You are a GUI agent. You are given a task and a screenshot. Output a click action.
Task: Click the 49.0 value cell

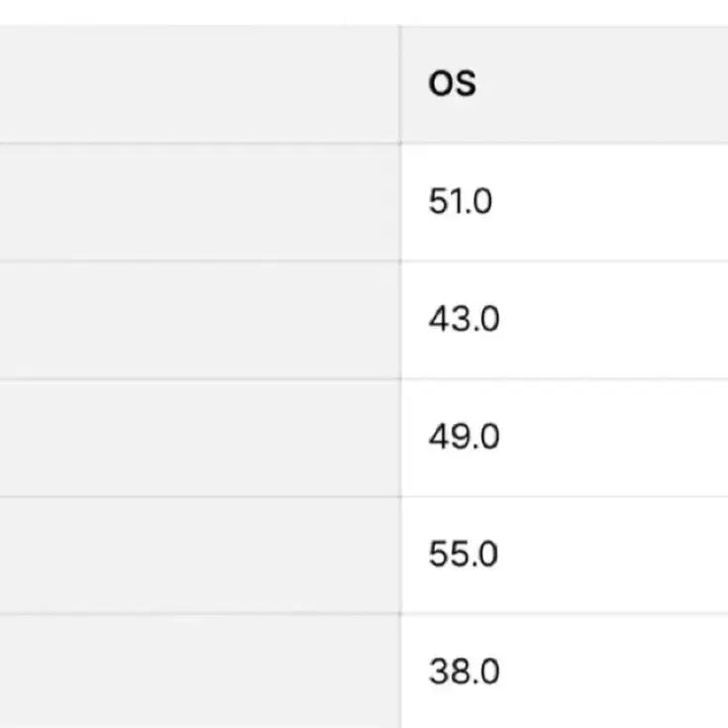pos(464,437)
